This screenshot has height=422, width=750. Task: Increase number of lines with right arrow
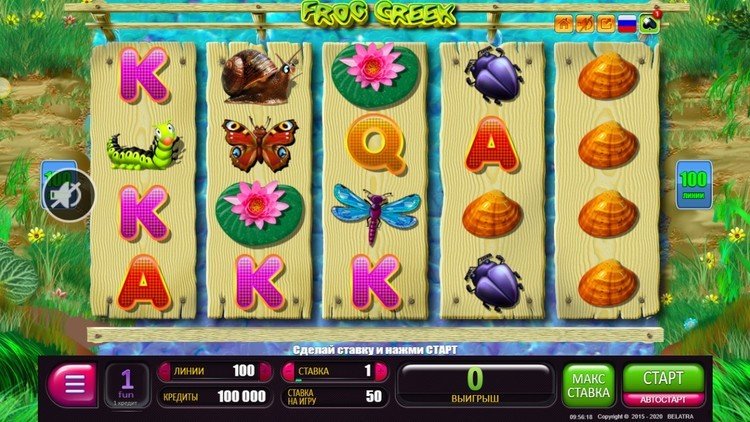265,371
